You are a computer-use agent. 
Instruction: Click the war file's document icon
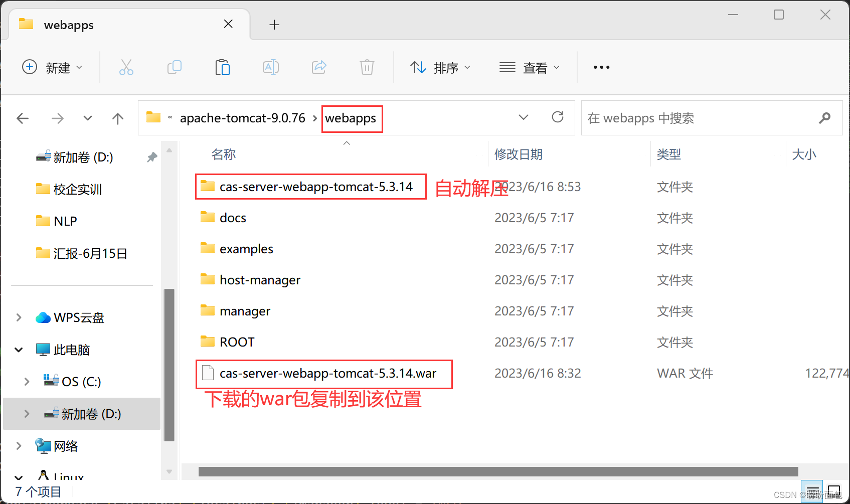click(x=207, y=373)
